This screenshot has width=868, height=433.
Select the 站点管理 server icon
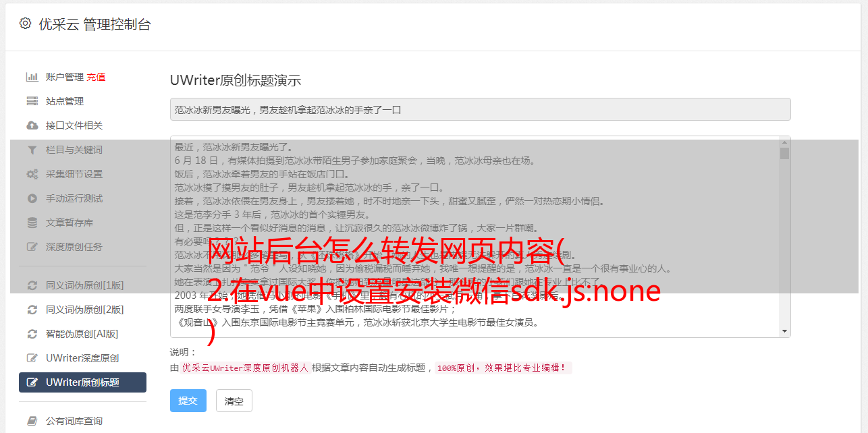coord(32,101)
